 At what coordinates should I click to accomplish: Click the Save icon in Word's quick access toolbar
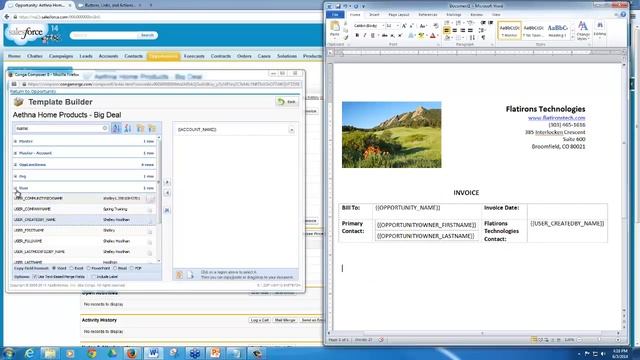point(338,6)
